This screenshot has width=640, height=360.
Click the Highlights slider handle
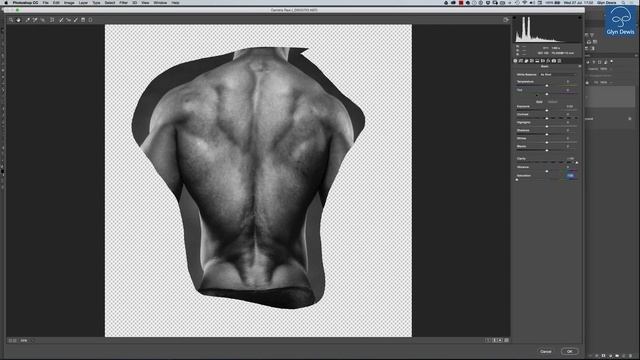coord(547,127)
